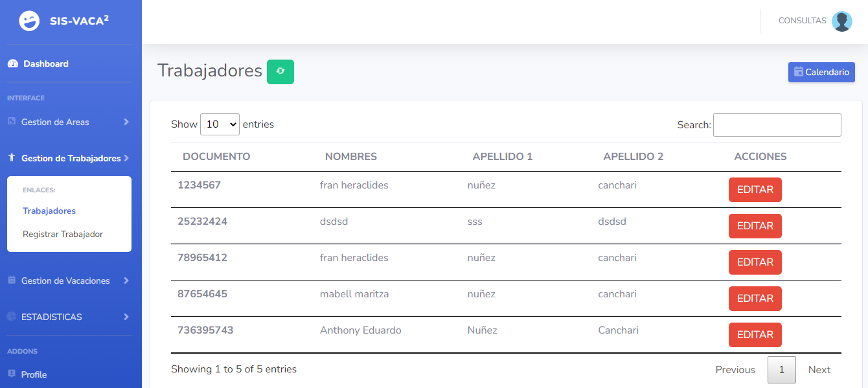
Task: Open the Profile sidebar icon
Action: (12, 374)
